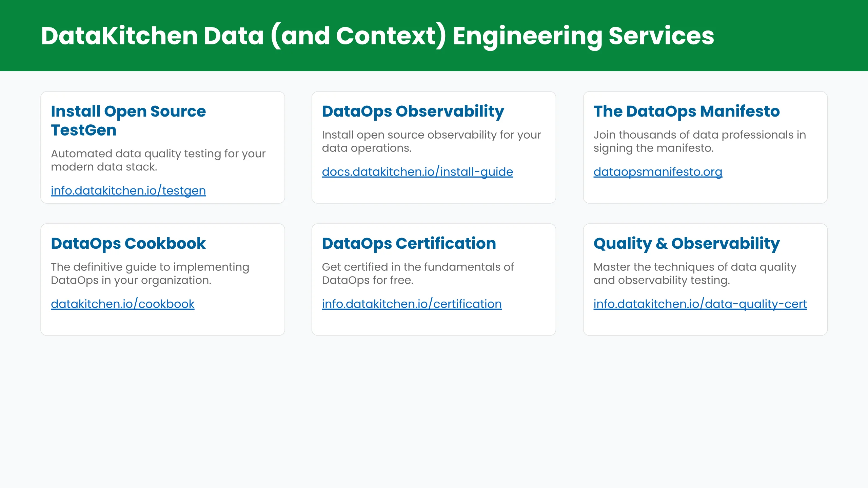Select the automated data quality testing description
868x488 pixels.
click(x=158, y=160)
